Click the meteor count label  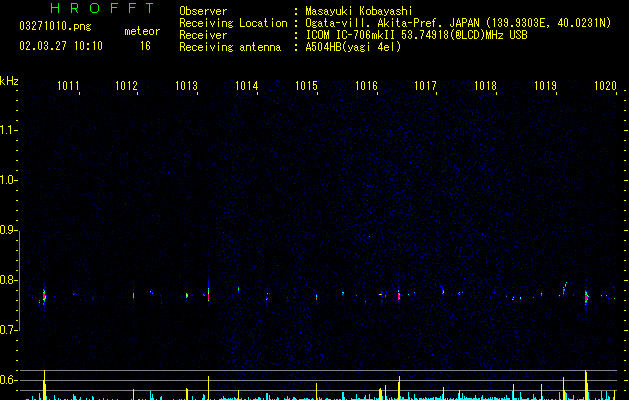[x=142, y=31]
